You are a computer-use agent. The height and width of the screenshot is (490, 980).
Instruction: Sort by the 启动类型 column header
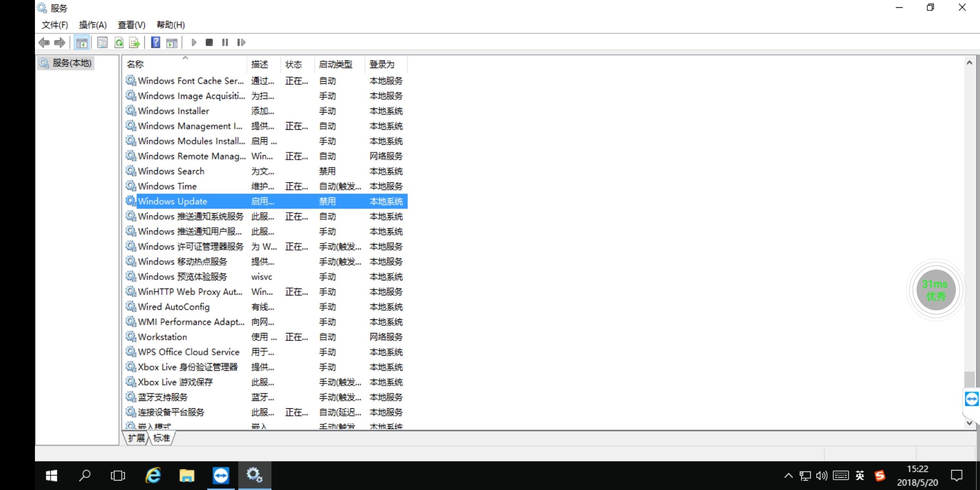coord(340,64)
